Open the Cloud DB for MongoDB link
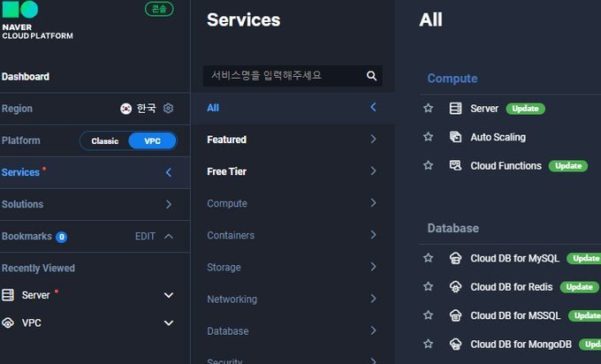601x364 pixels. (x=521, y=344)
